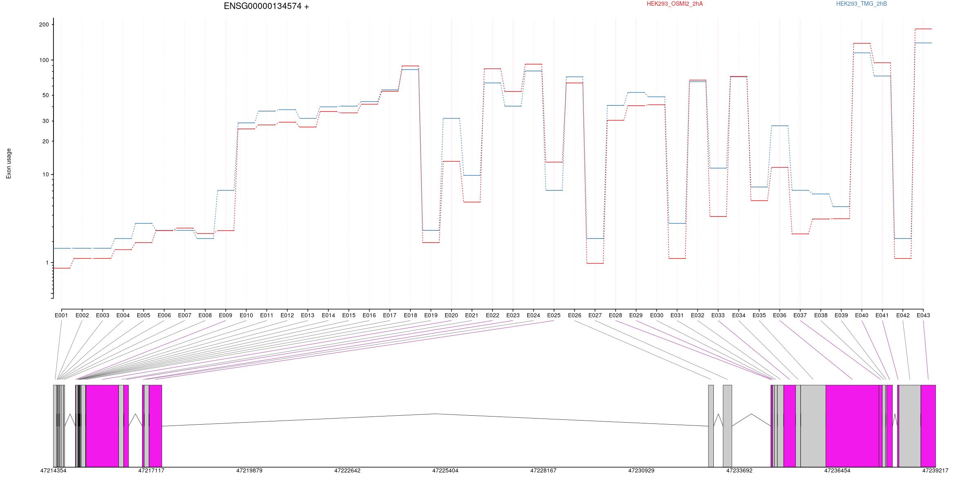The image size is (980, 490).
Task: Click the 20 y-axis tick label
Action: pyautogui.click(x=45, y=141)
